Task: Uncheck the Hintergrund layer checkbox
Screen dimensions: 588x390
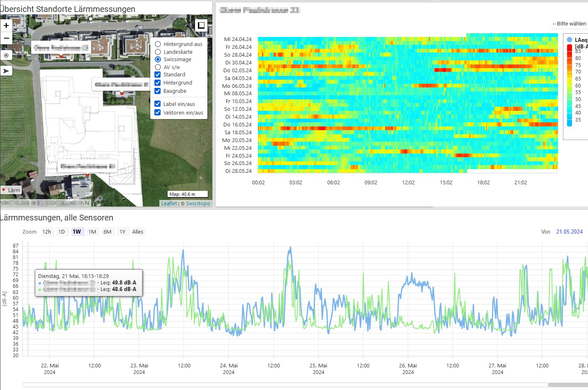Action: click(x=157, y=83)
